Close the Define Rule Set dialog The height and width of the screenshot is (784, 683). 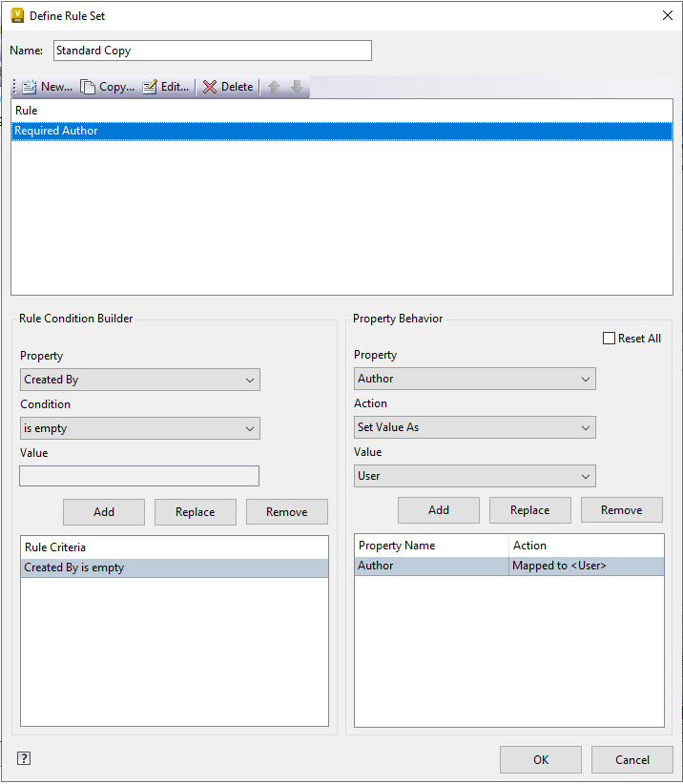tap(667, 15)
